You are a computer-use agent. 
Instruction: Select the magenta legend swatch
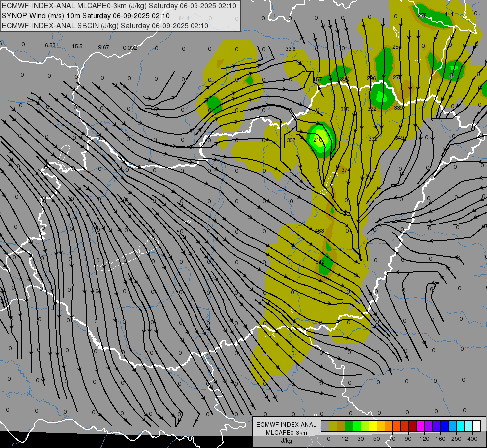pos(421,426)
